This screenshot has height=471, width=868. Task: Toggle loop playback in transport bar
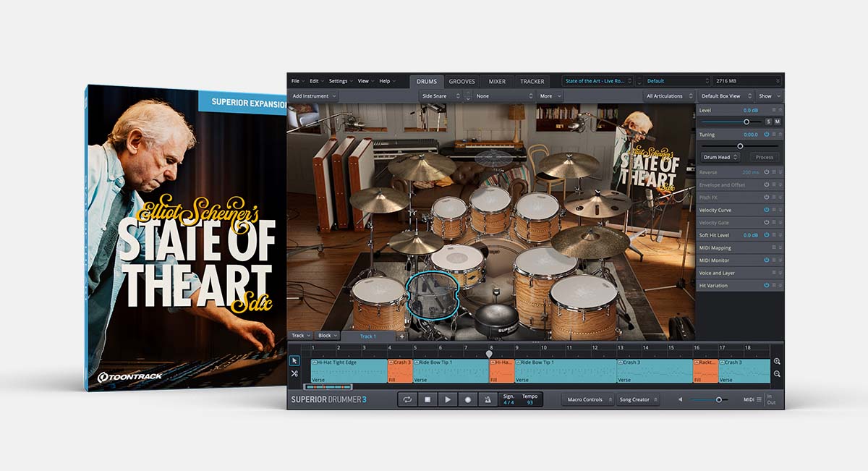click(x=407, y=399)
